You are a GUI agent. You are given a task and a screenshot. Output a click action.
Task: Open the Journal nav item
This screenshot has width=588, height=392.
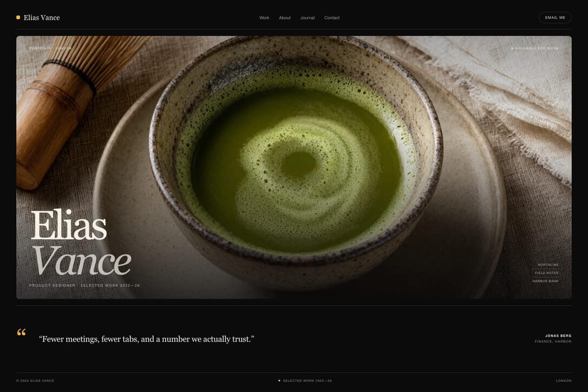click(307, 18)
